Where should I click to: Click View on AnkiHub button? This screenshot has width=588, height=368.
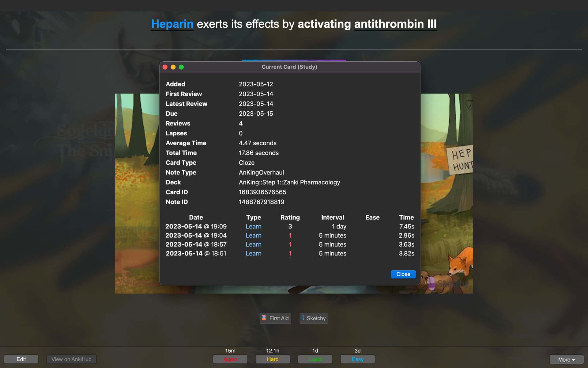71,359
